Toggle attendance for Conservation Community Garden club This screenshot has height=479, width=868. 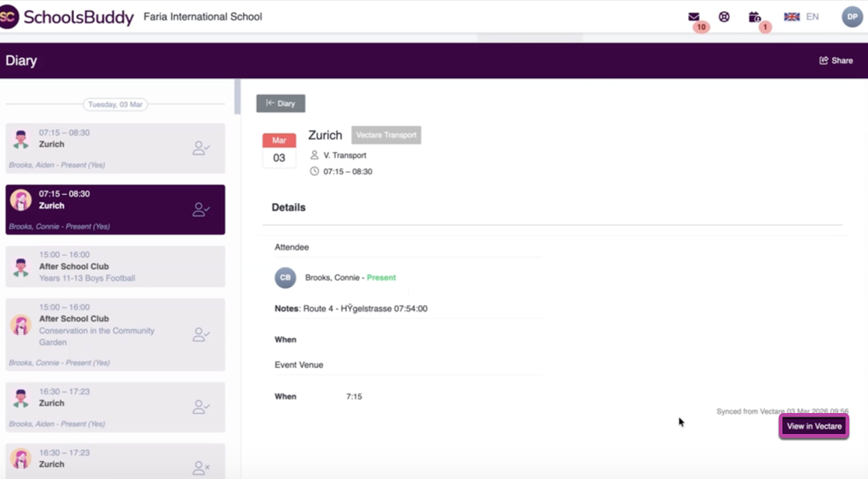click(200, 334)
